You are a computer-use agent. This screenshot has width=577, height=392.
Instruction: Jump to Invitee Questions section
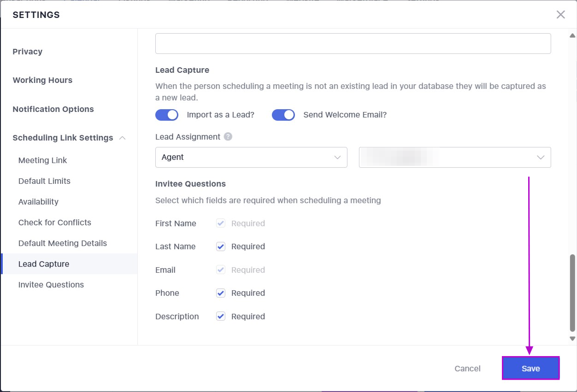click(51, 285)
